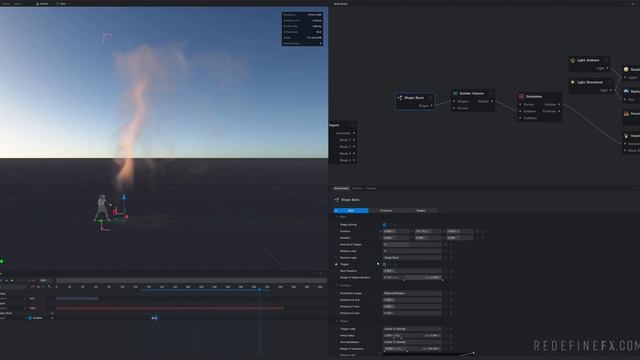Click the Random seed field

(412, 251)
